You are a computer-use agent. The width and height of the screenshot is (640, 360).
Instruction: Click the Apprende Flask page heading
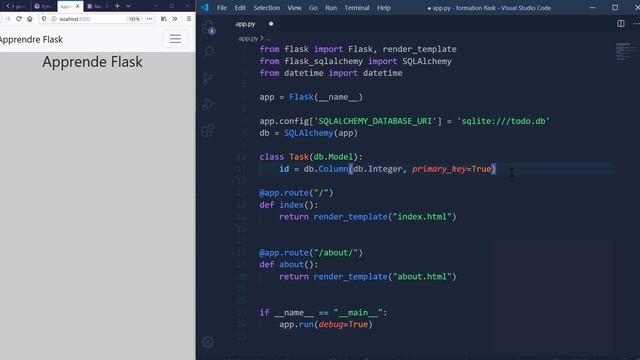92,62
